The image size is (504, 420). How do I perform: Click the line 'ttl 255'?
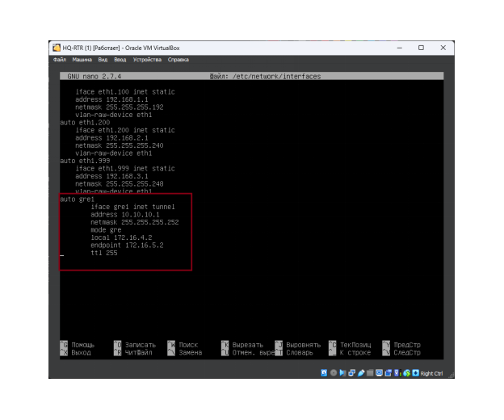104,254
